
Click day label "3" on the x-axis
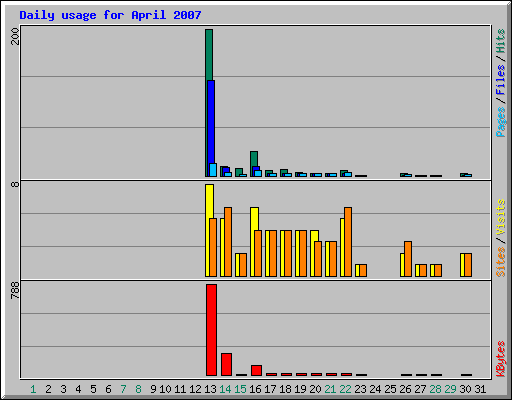point(63,389)
